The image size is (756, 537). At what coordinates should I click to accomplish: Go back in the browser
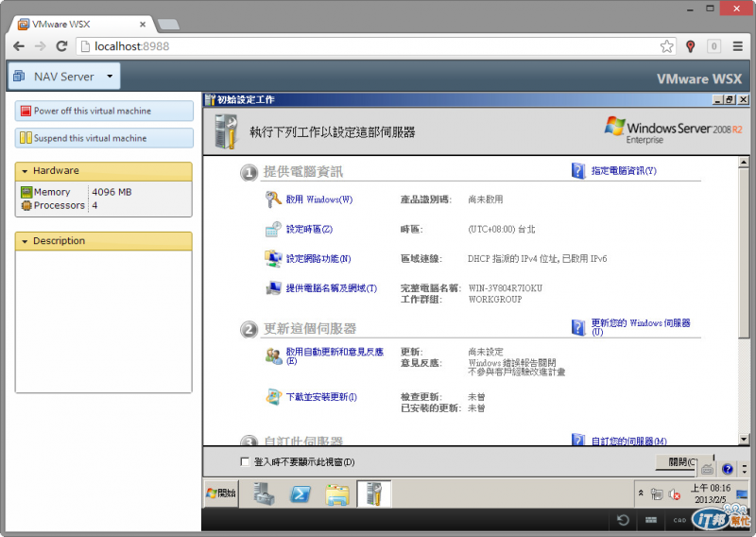pos(19,46)
